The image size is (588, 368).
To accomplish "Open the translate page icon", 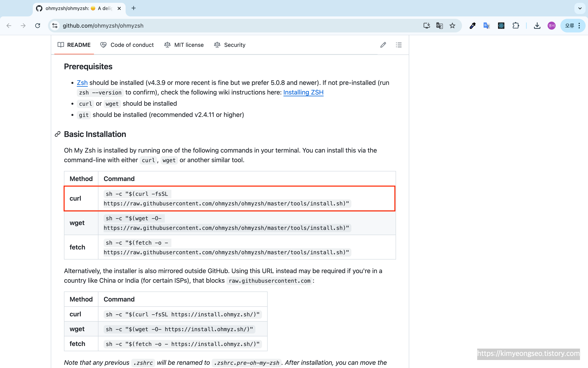I will click(x=439, y=26).
